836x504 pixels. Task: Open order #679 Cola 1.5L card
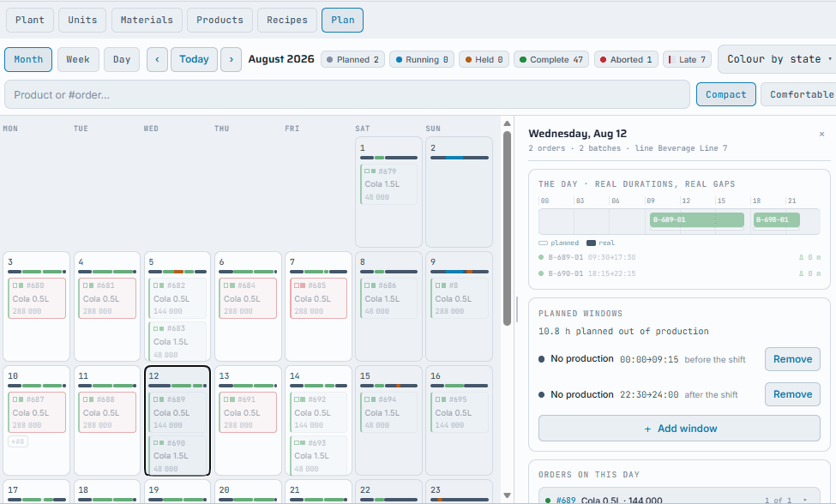click(388, 183)
